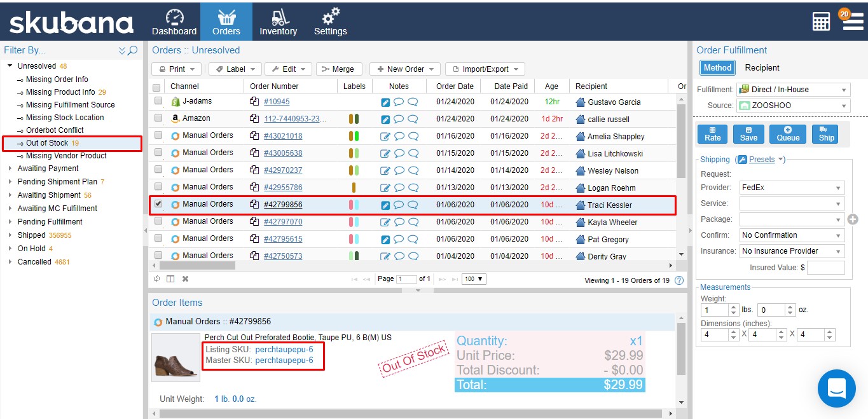Click the Rate button

713,134
